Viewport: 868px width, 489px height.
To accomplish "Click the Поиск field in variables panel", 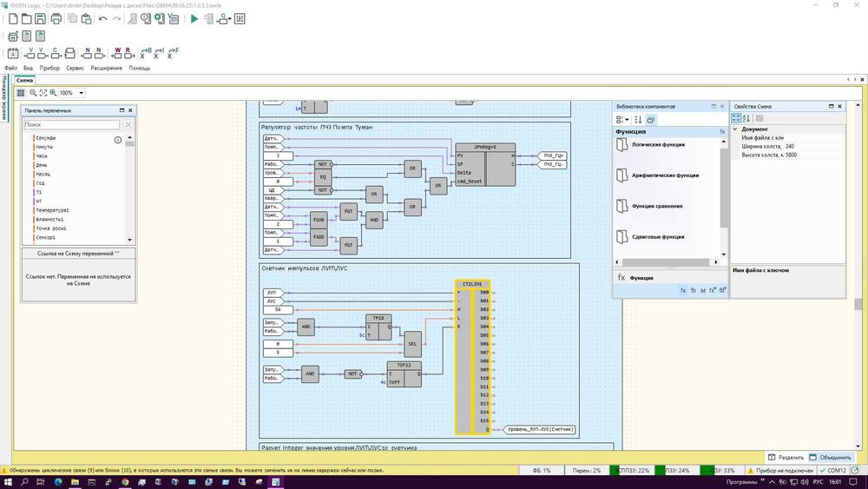I will 71,125.
